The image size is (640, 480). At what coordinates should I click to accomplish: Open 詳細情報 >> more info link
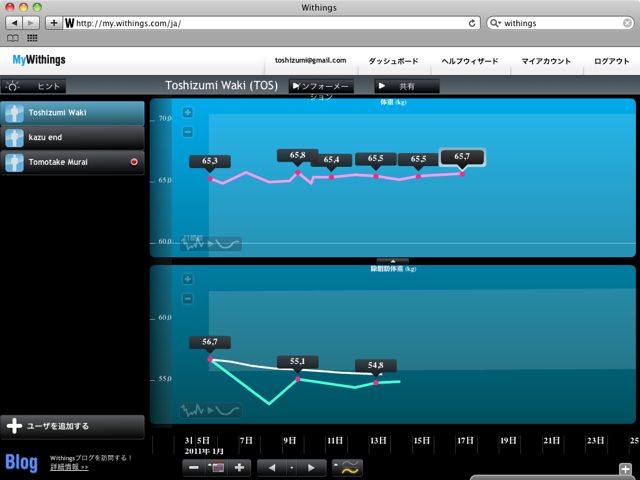(x=69, y=467)
